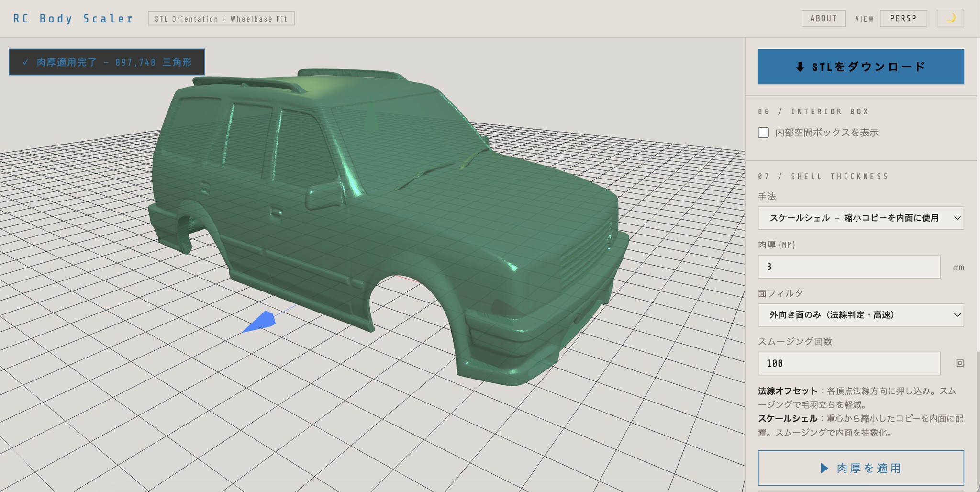Screen dimensions: 980x492
Task: Enable the 内部空間ボックスを表示 checkbox
Action: [764, 133]
